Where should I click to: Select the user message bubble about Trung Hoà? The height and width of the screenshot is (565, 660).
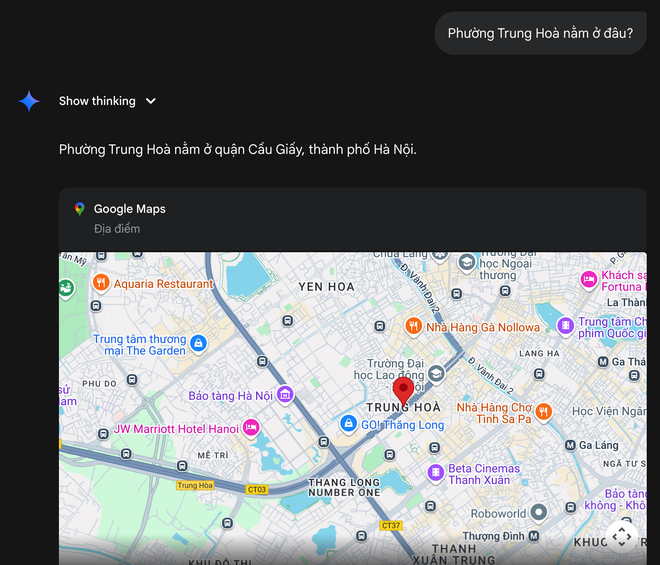click(x=540, y=33)
